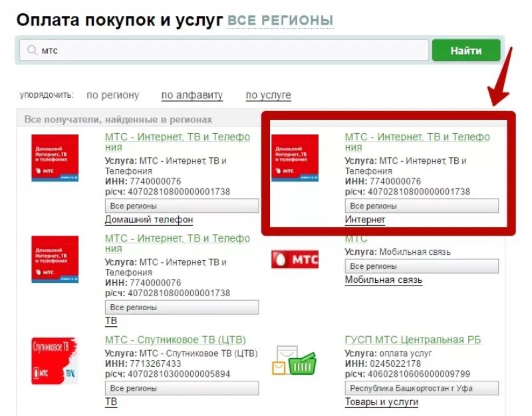Click the shopping basket icon for ГУСП МТС

295,361
